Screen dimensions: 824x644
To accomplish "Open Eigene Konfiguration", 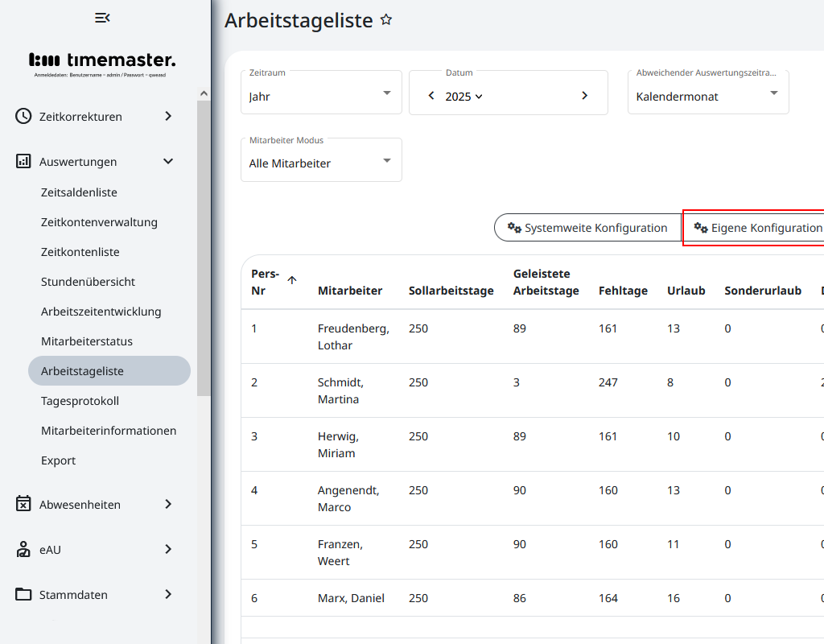I will pos(760,228).
